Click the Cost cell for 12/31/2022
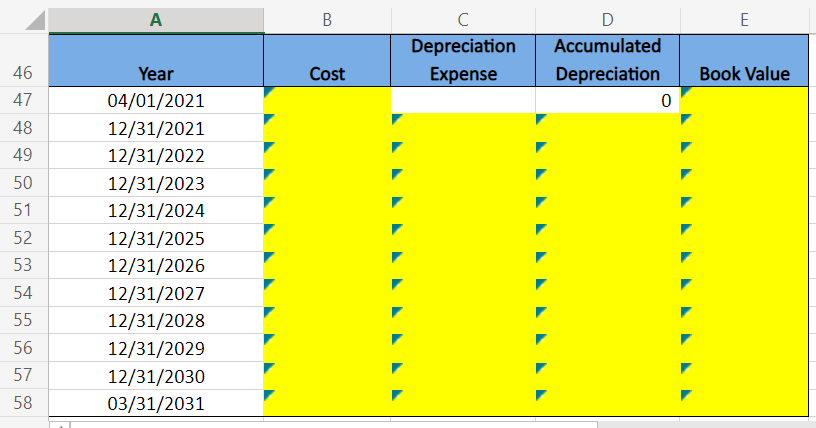 tap(327, 155)
